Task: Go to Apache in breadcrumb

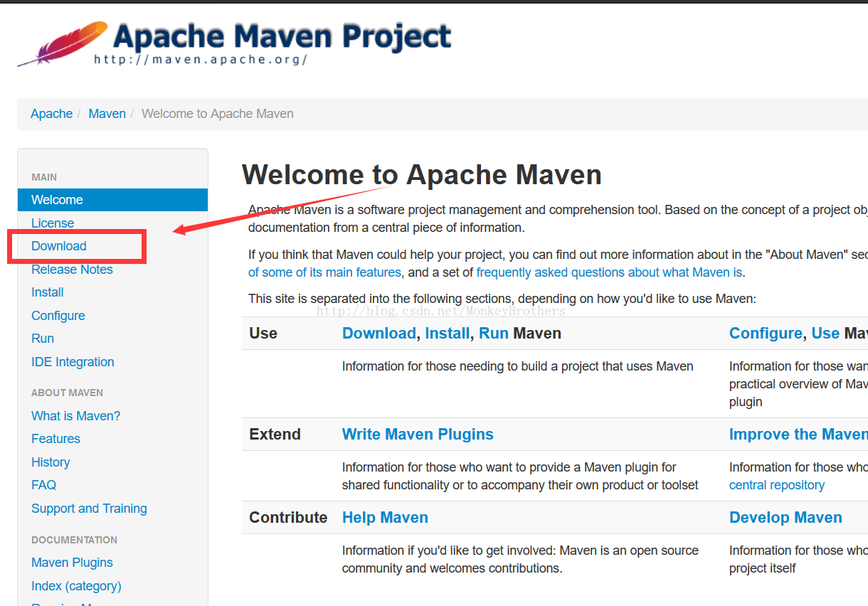Action: coord(52,114)
